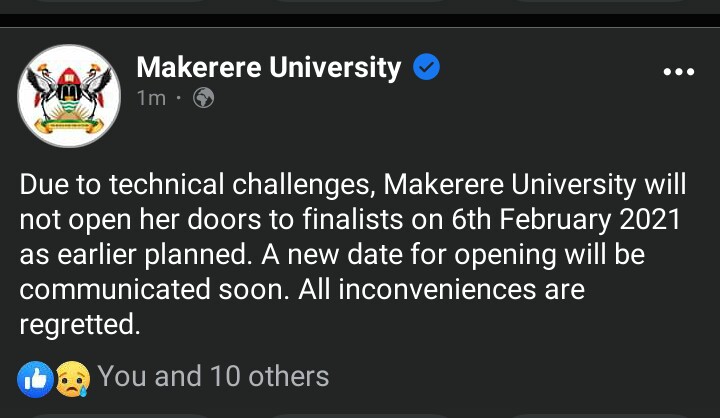Click the blue thumbs-up Like reaction icon
The width and height of the screenshot is (720, 418).
point(35,379)
